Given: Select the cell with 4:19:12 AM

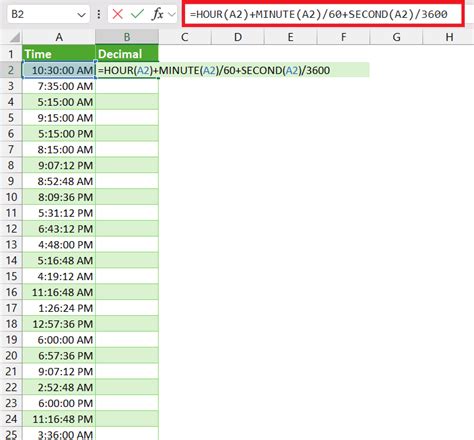Looking at the screenshot, I should (x=59, y=276).
